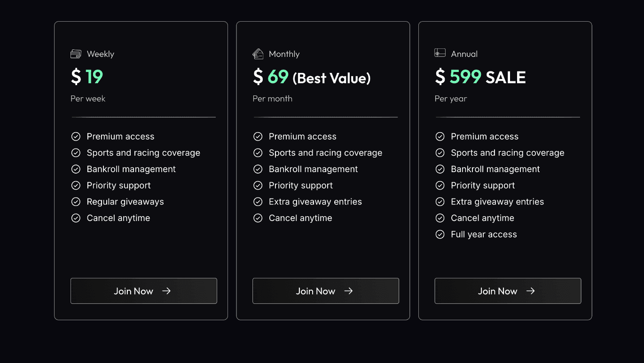Click arrow icon in Annual Join Now button
The image size is (644, 363).
(x=530, y=291)
